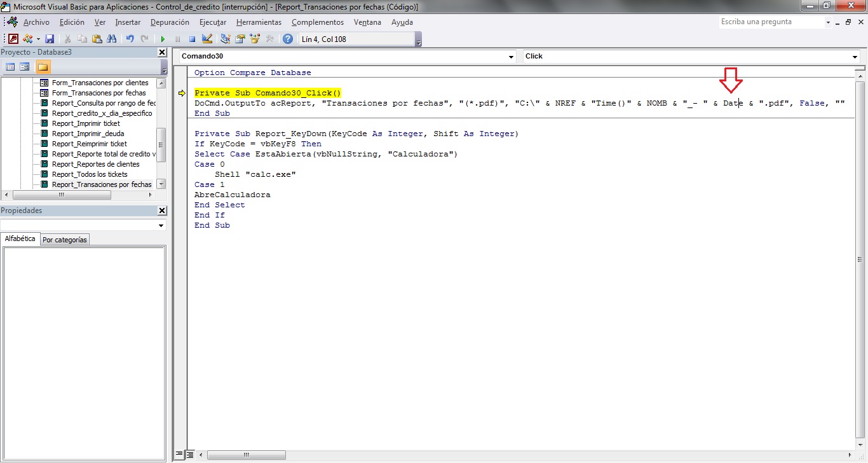The width and height of the screenshot is (868, 463).
Task: Open the Ventana menu
Action: [x=367, y=22]
